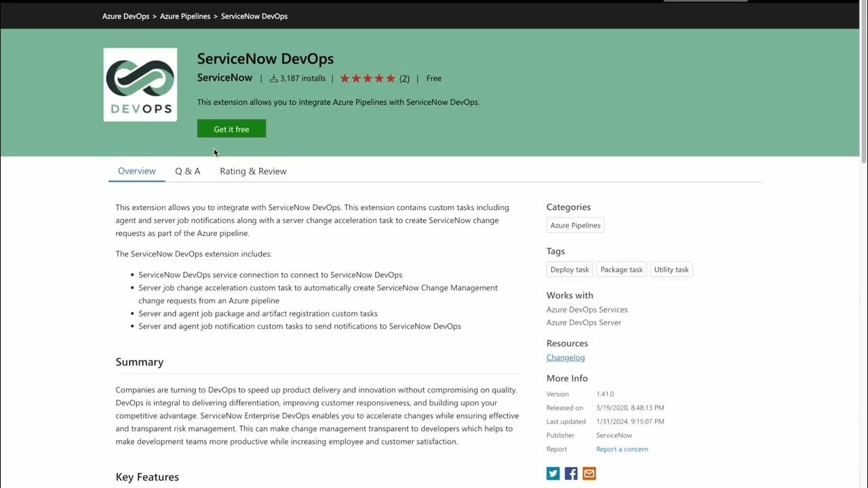Open the ServiceNow publisher link
Screen dimensions: 868x488
224,78
